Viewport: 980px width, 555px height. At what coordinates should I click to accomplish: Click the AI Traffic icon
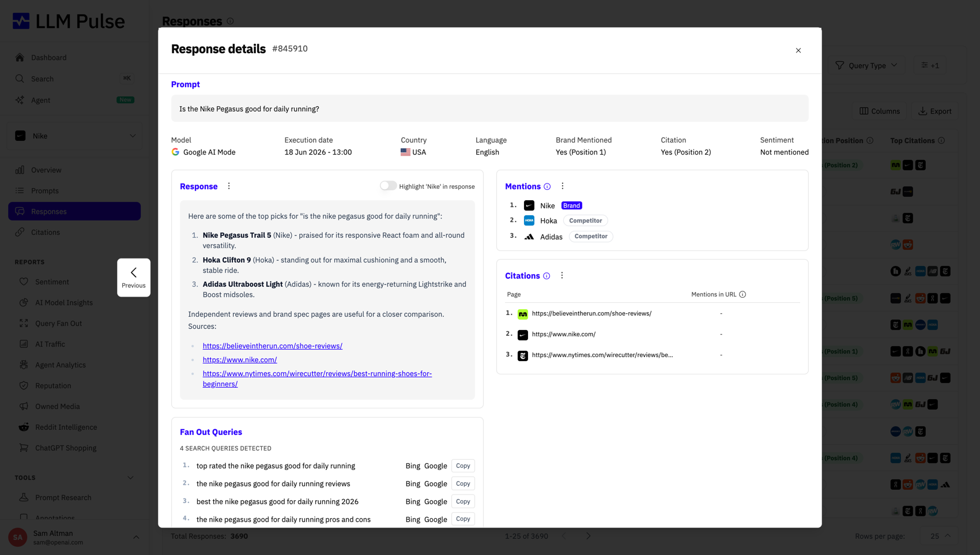point(24,344)
